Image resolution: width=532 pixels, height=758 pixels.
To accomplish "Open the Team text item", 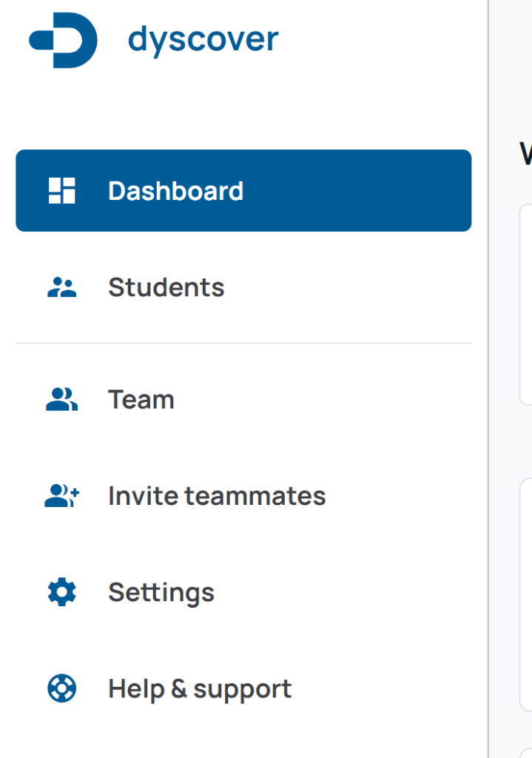I will tap(141, 400).
